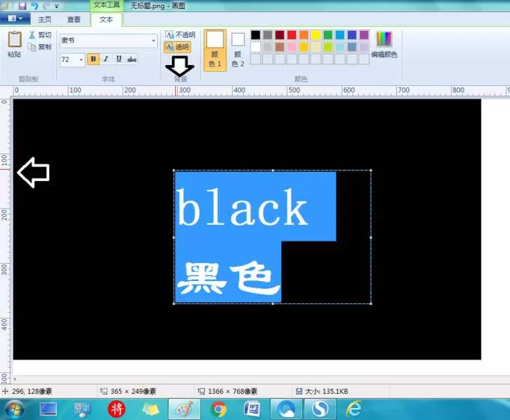Click the Save floppy disk icon

tap(22, 5)
